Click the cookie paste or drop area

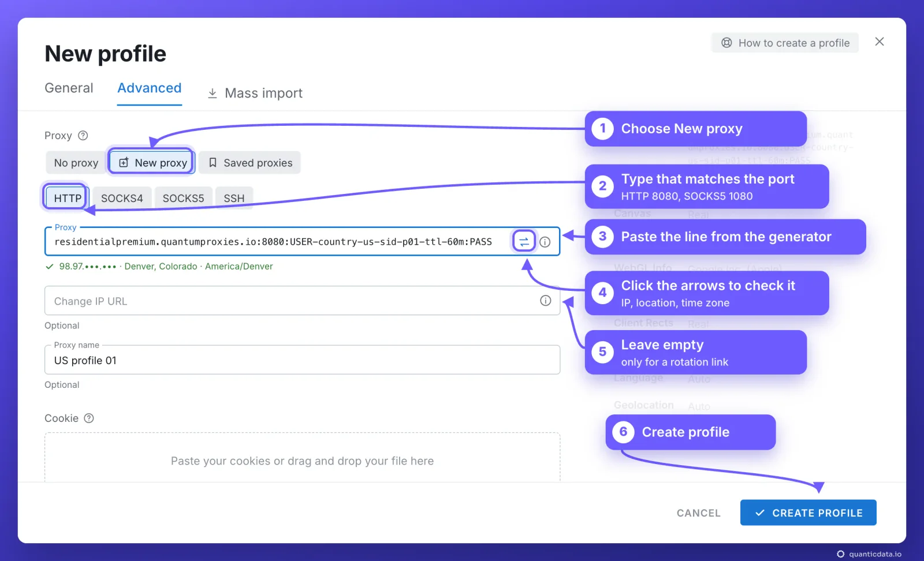click(x=302, y=457)
